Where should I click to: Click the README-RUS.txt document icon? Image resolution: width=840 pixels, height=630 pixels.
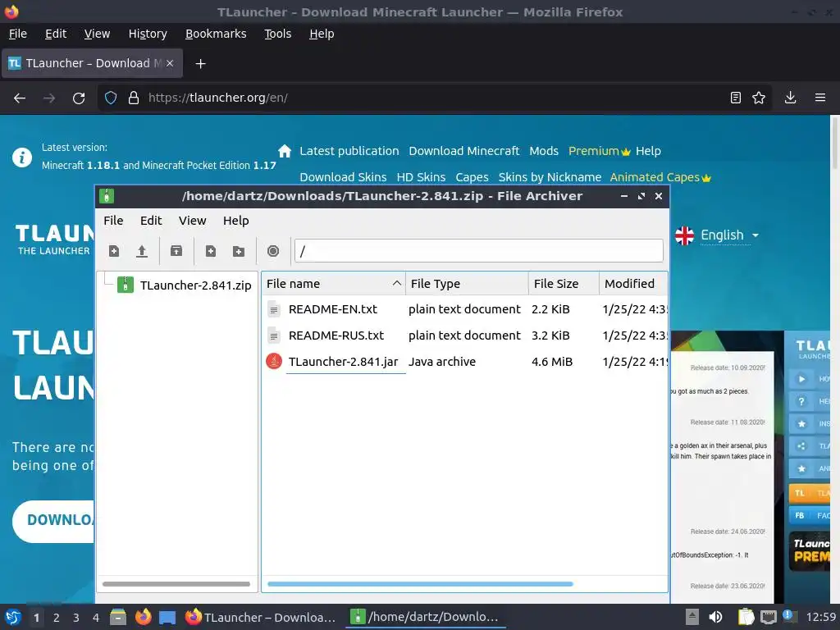[274, 336]
